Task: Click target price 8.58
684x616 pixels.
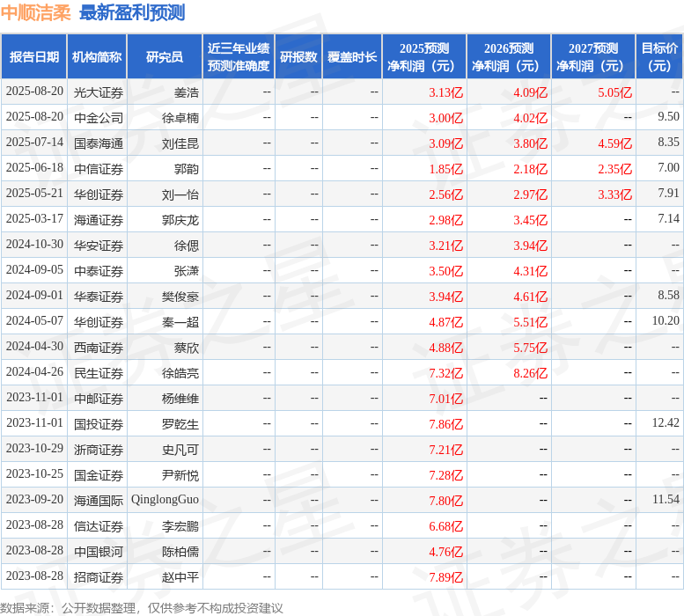Action: point(668,295)
